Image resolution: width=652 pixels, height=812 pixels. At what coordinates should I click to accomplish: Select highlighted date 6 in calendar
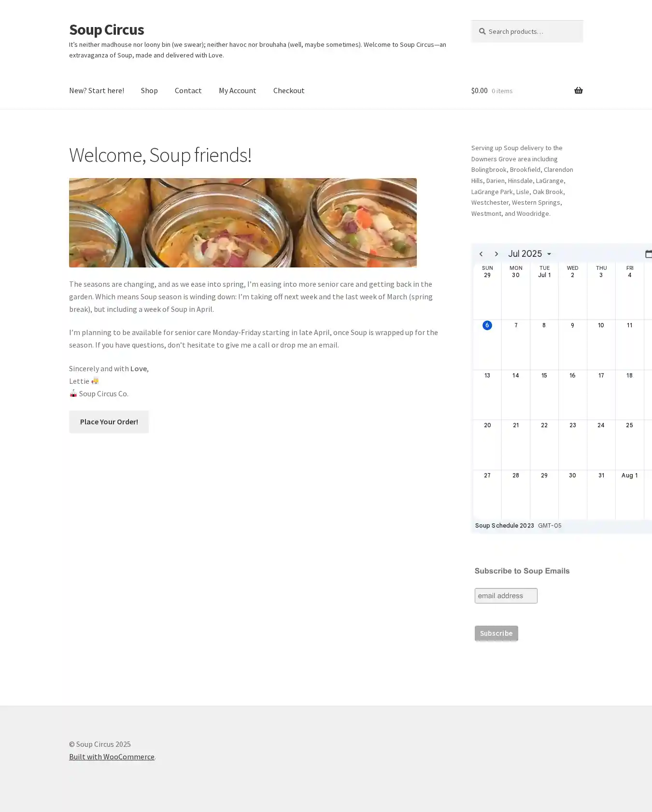tap(487, 325)
